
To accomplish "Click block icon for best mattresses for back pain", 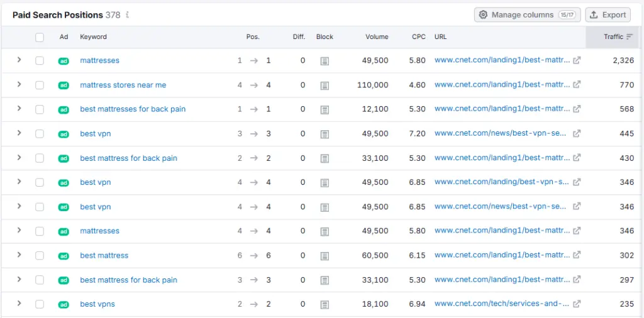I will tap(325, 109).
